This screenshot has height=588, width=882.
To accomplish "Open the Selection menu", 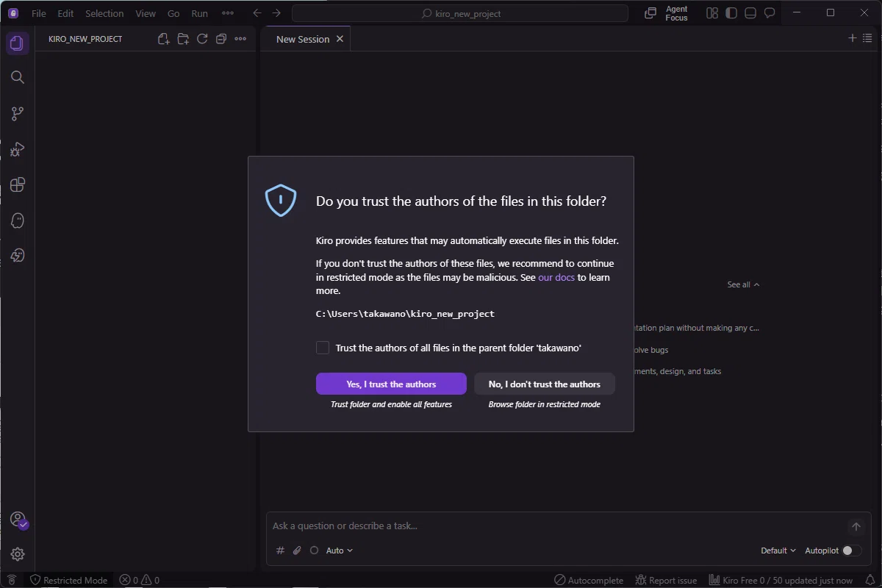I will (x=104, y=13).
